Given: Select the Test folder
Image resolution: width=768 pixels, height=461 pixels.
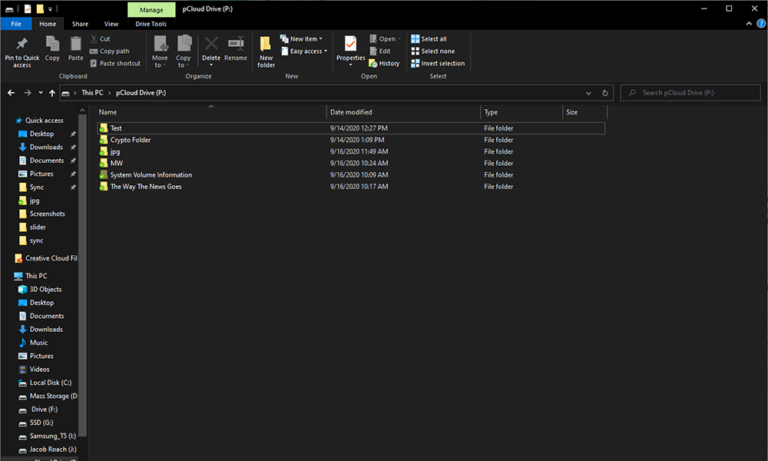Looking at the screenshot, I should (x=351, y=128).
